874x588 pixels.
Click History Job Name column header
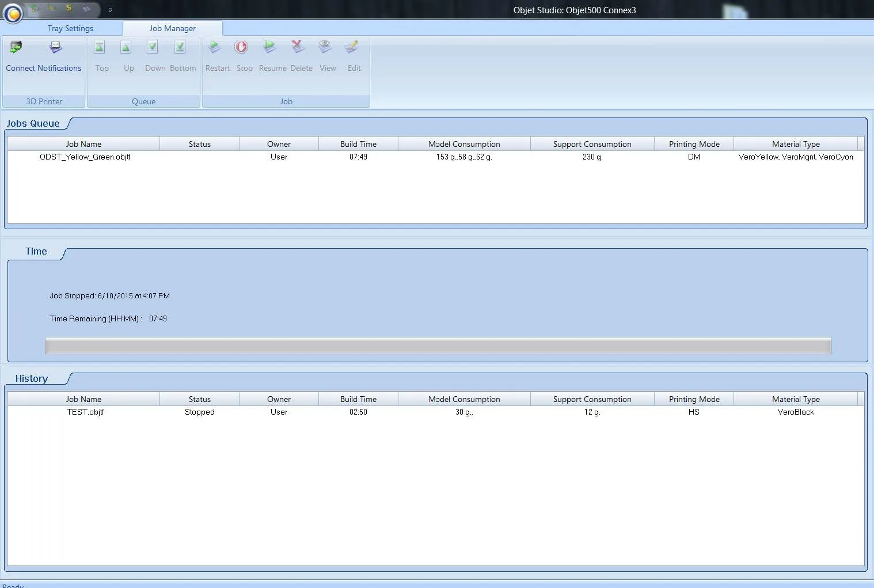83,399
